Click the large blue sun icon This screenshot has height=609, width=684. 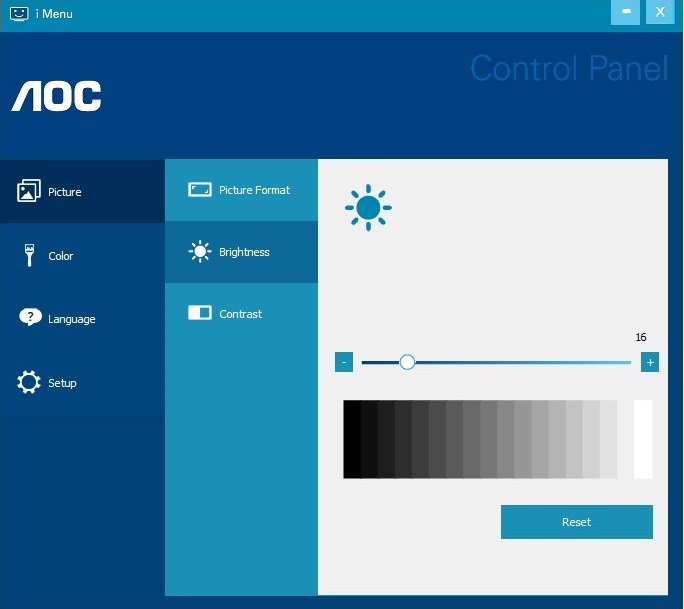pos(368,208)
